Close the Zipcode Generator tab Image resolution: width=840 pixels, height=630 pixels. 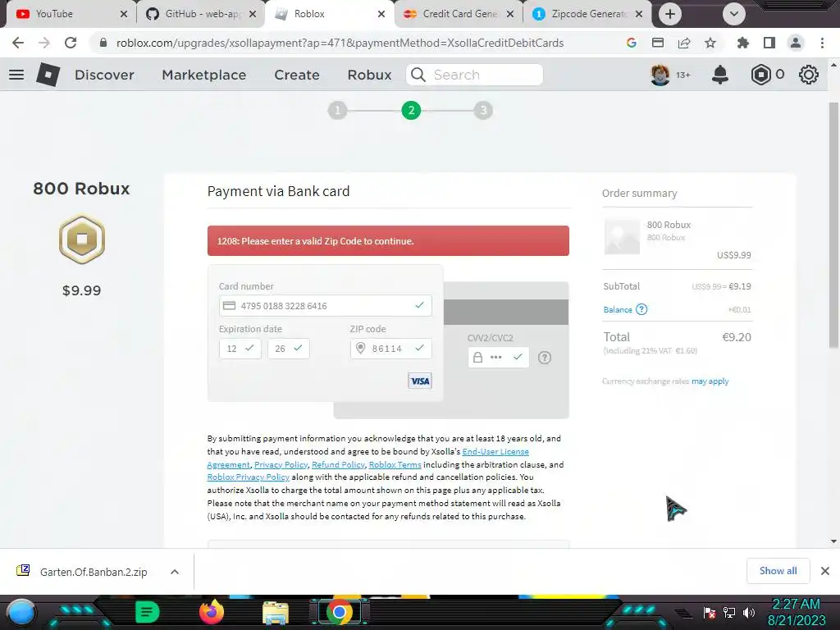tap(639, 14)
